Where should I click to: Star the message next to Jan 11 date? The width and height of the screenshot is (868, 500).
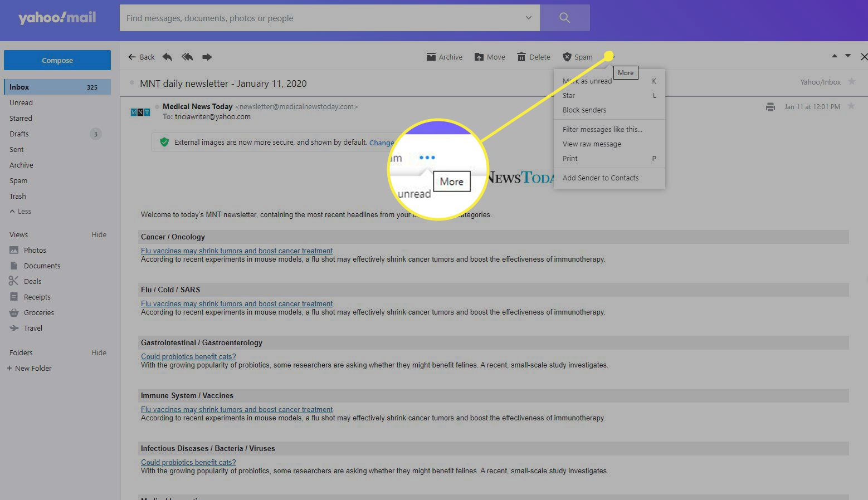click(x=851, y=106)
